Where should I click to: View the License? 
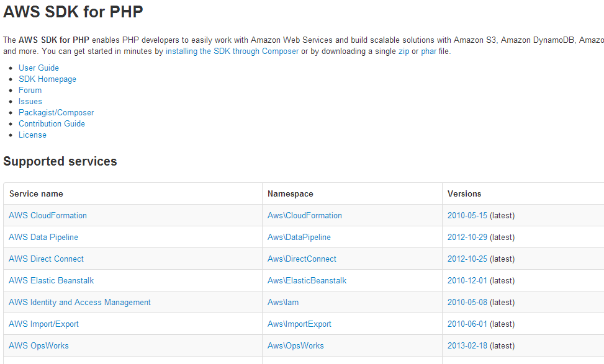tap(32, 135)
